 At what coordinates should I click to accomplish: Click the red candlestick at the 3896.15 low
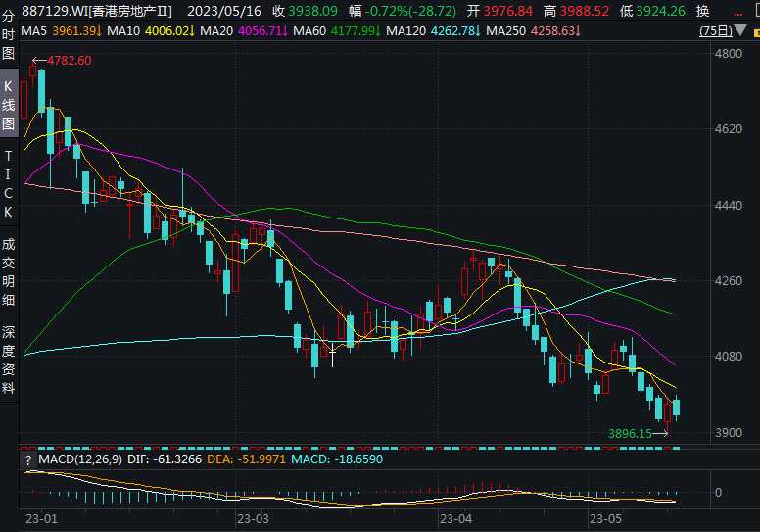pos(667,414)
